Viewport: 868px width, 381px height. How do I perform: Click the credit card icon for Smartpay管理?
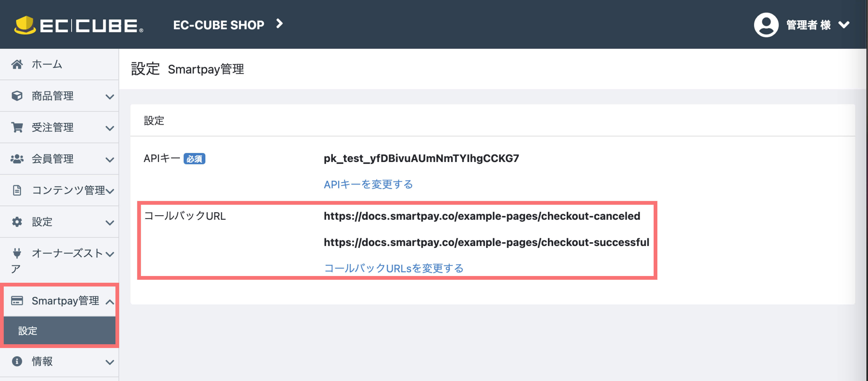tap(17, 300)
